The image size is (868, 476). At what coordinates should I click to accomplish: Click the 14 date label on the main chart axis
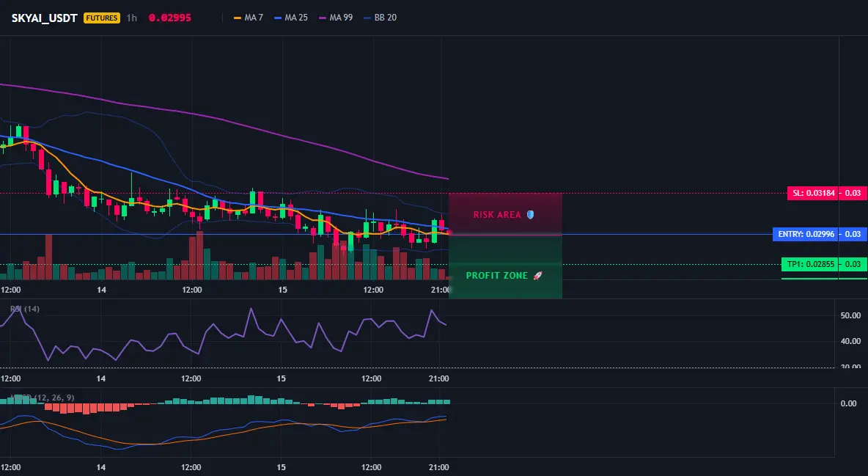tap(101, 290)
